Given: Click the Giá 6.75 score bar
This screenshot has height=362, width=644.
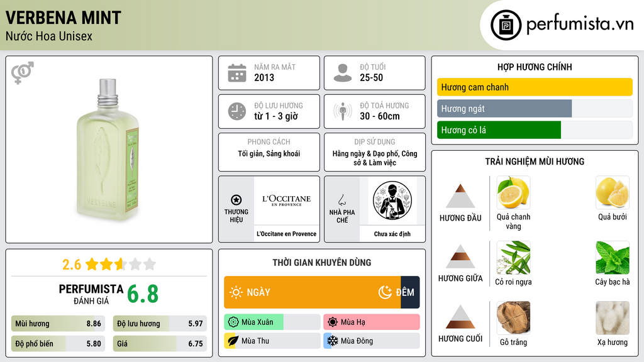Looking at the screenshot, I should 160,344.
